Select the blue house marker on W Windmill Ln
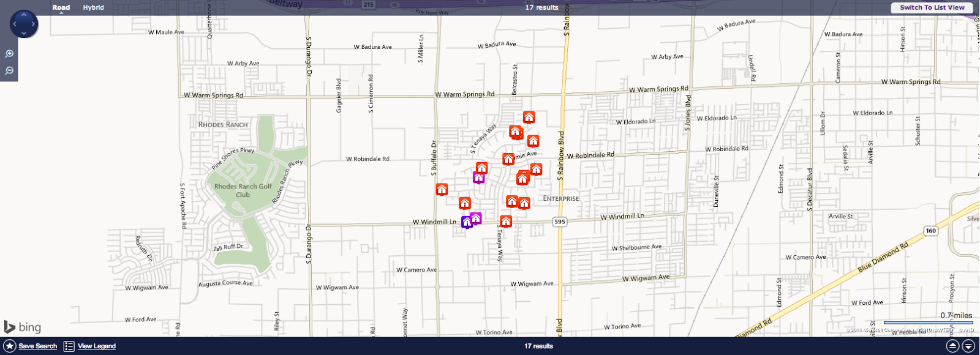This screenshot has height=355, width=980. 467,222
